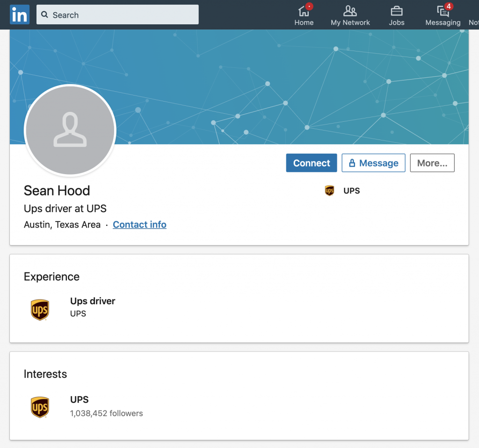Open My Network people icon
Viewport: 479px width, 448px height.
350,11
